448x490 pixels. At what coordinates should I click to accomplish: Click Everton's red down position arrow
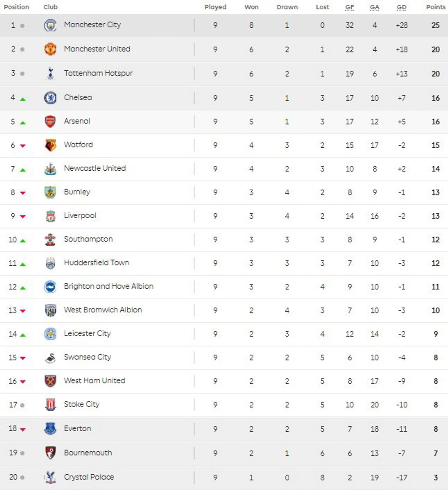pos(23,429)
